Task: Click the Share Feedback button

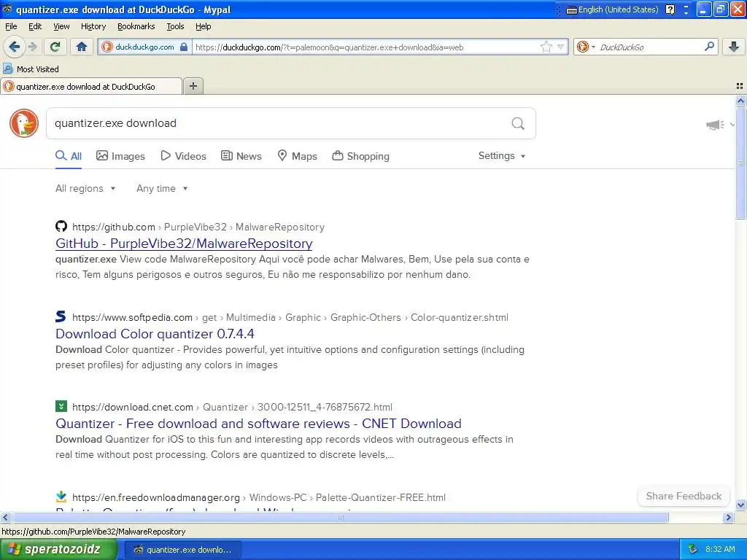Action: (684, 496)
